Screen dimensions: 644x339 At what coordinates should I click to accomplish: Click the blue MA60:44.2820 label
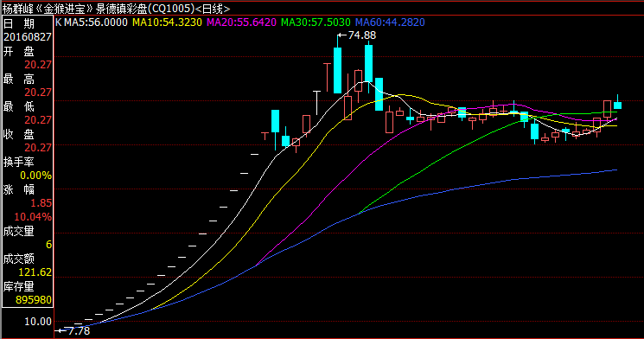390,22
